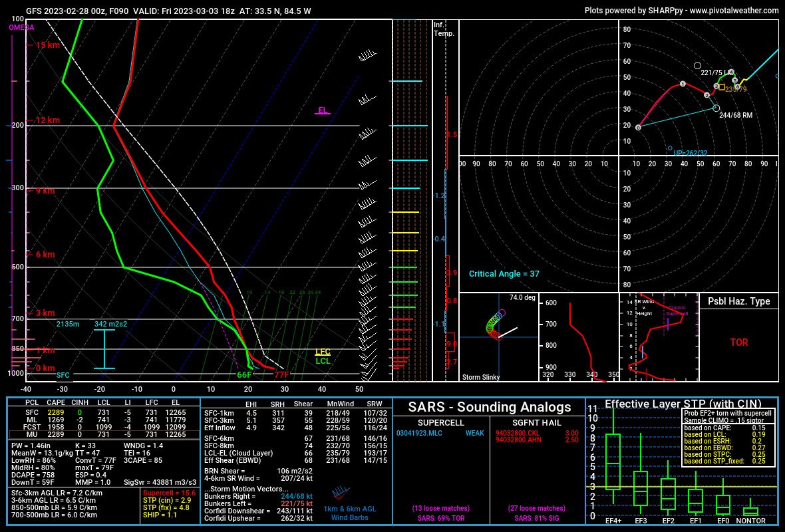Click the 'SARS: 81% SIG' result
Image resolution: width=785 pixels, height=532 pixels.
(537, 518)
